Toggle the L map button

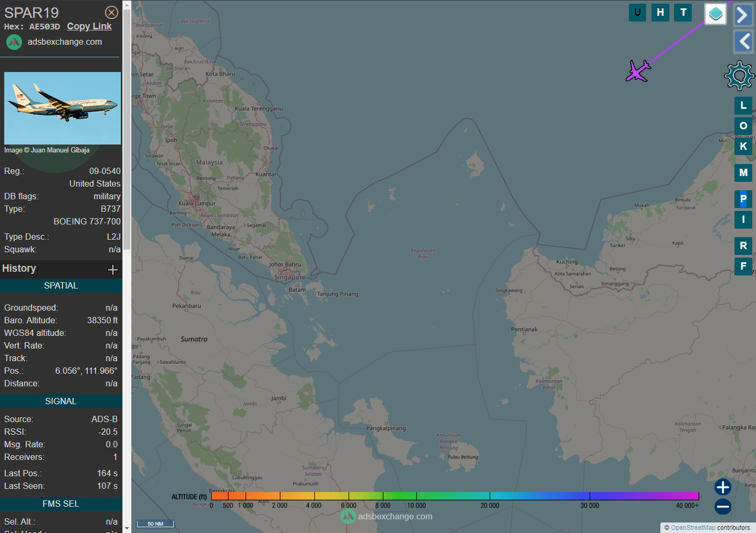click(743, 106)
